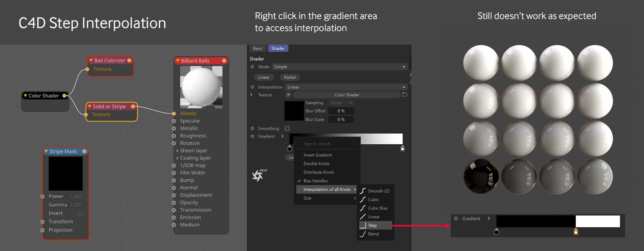Open the disabled Sampling None dropdown
Screen dimensions: 644x251
click(341, 103)
